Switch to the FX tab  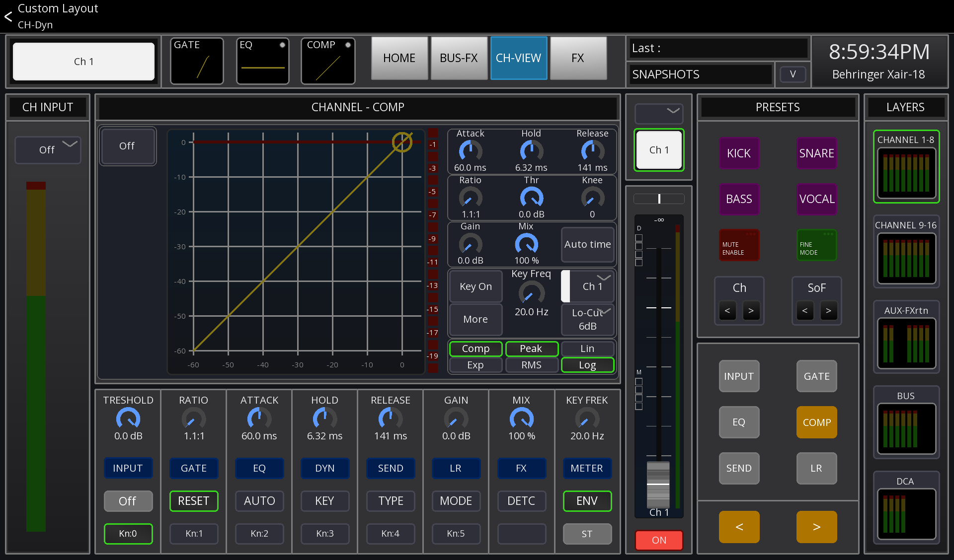578,58
